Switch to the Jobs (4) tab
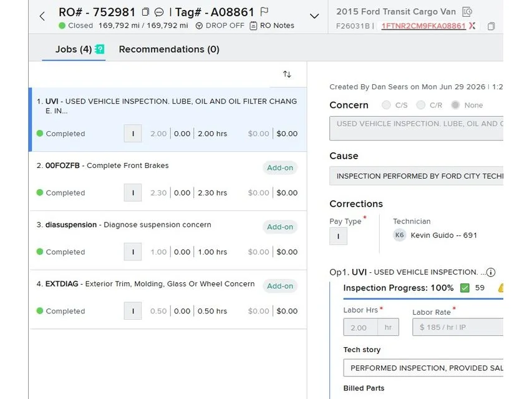 point(74,49)
